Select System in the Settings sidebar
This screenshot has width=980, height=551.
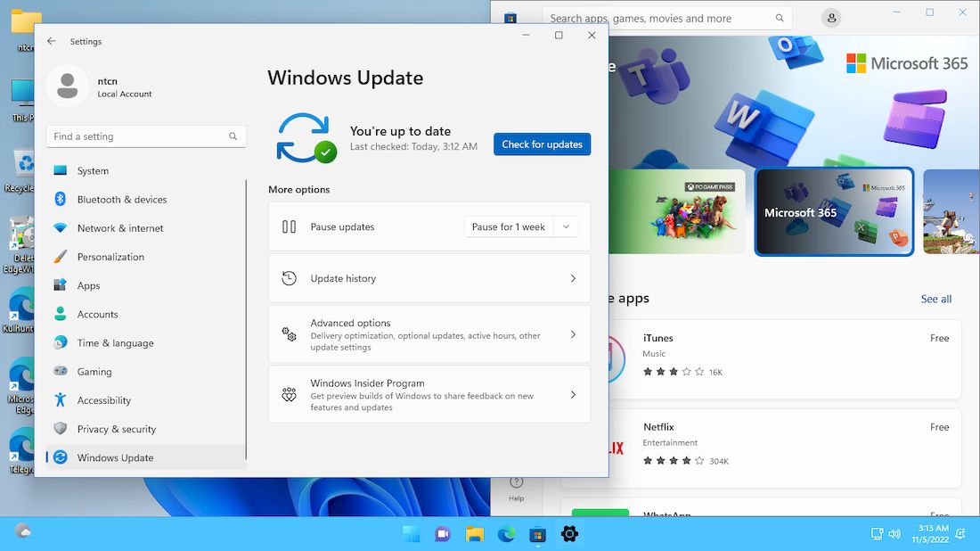pyautogui.click(x=146, y=171)
